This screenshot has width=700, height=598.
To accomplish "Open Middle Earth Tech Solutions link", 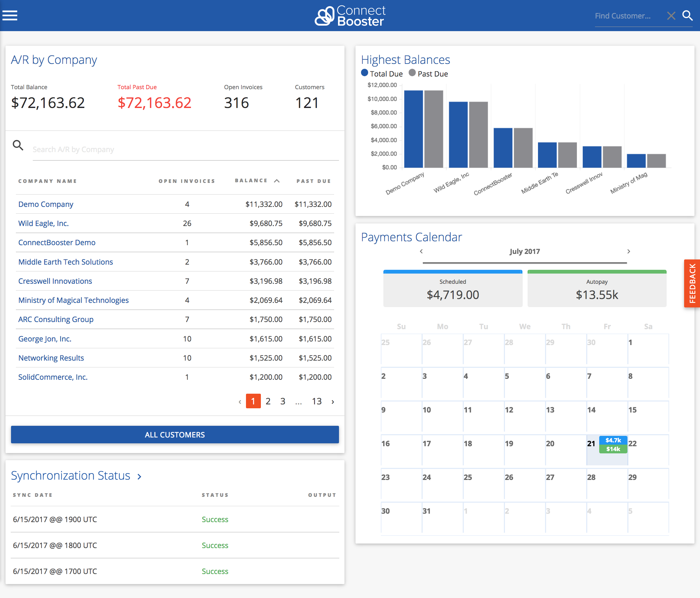I will (65, 262).
